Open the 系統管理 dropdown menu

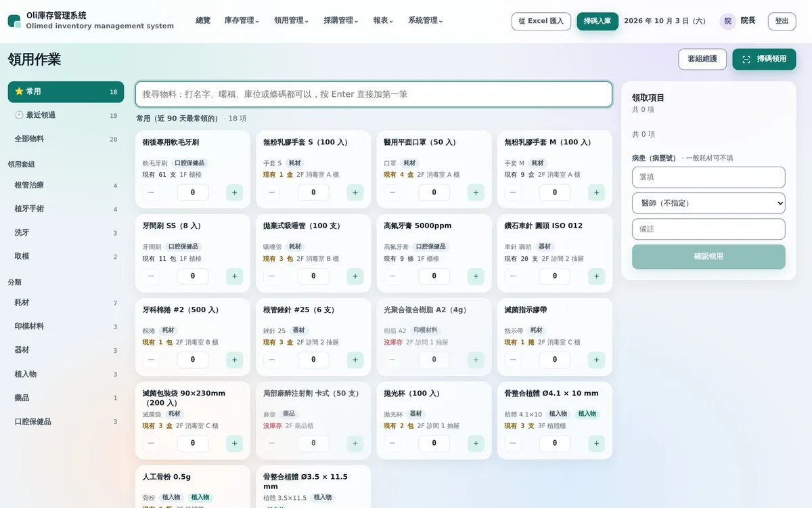click(x=426, y=21)
